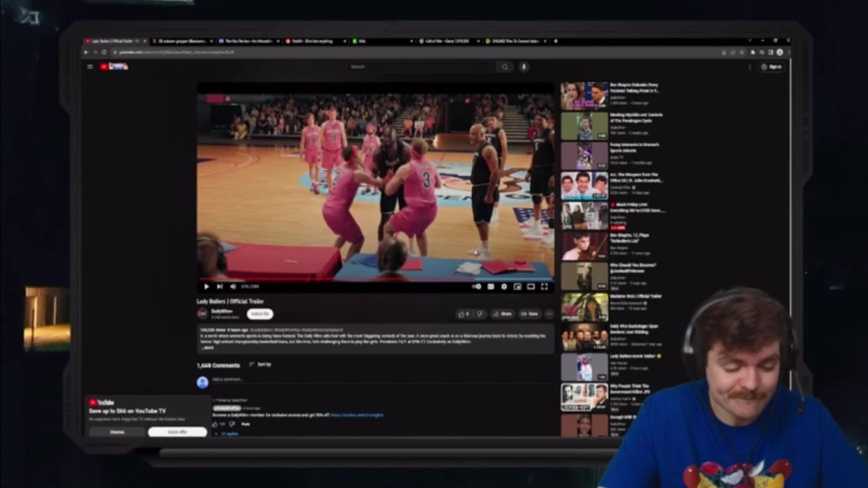
Task: Open Madame Web Official Trailer suggestion
Action: click(584, 306)
